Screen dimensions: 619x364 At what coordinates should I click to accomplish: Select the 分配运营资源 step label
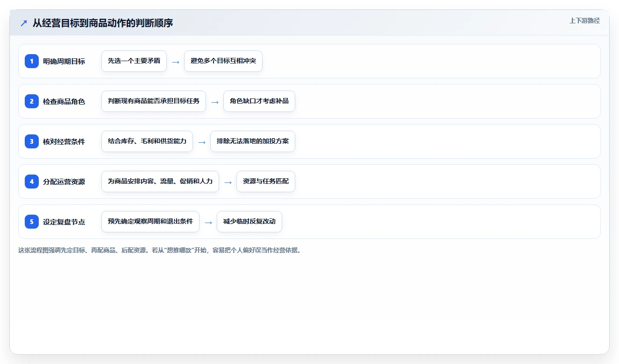tap(64, 182)
